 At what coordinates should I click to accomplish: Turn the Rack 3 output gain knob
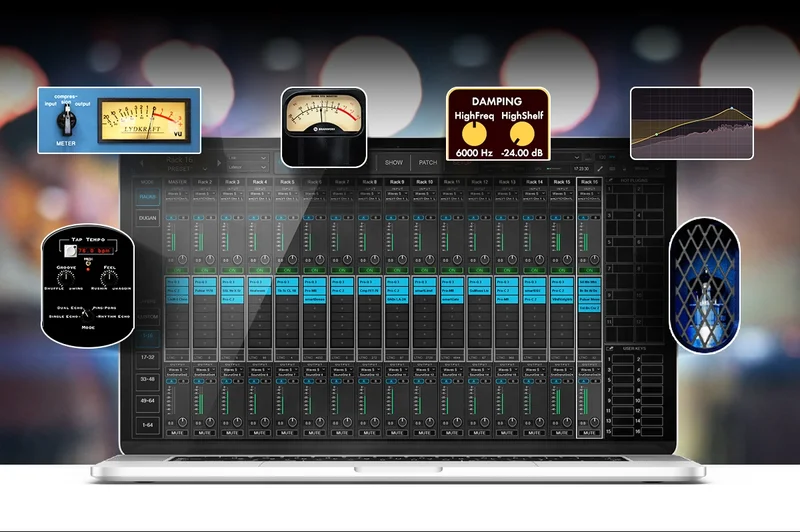237,422
